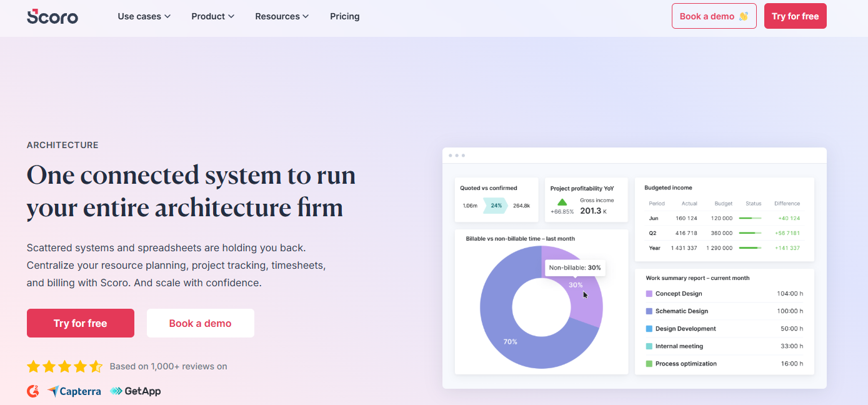Screen dimensions: 868x405
Task: Click the Process optimization row label
Action: point(686,364)
